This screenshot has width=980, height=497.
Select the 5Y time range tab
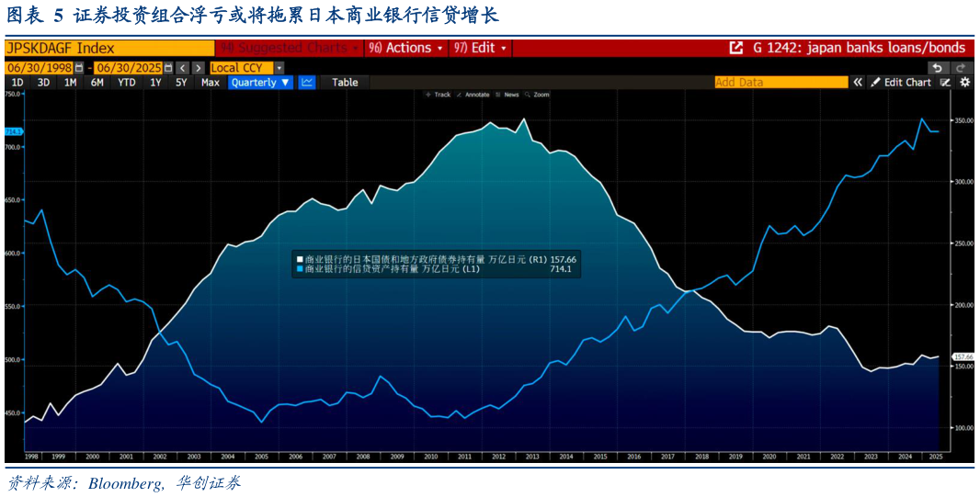180,83
